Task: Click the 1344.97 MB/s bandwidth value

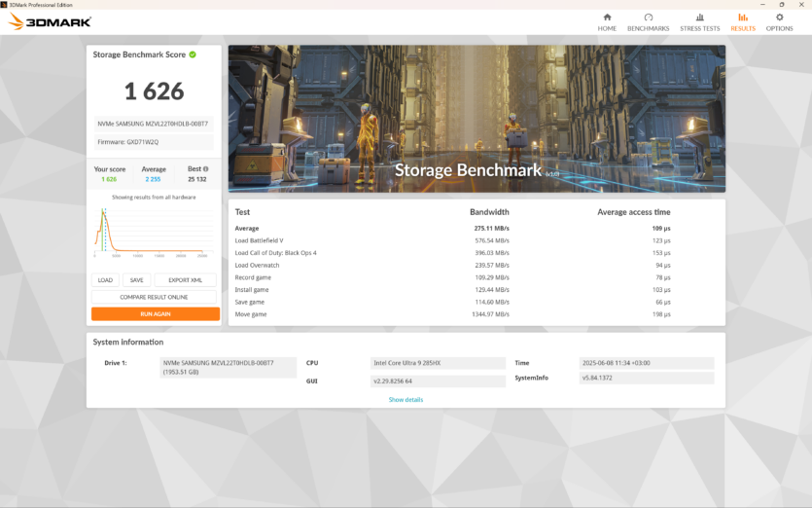Action: point(490,314)
